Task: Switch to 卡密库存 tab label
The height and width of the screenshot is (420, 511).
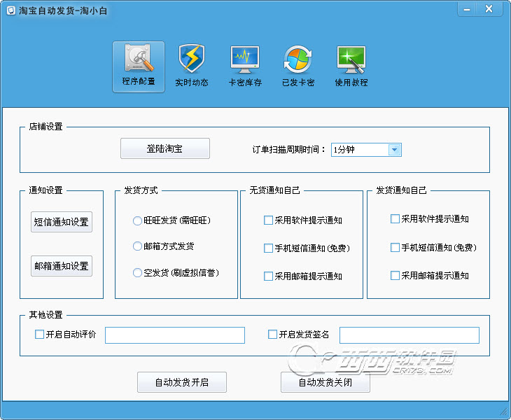Action: tap(245, 83)
